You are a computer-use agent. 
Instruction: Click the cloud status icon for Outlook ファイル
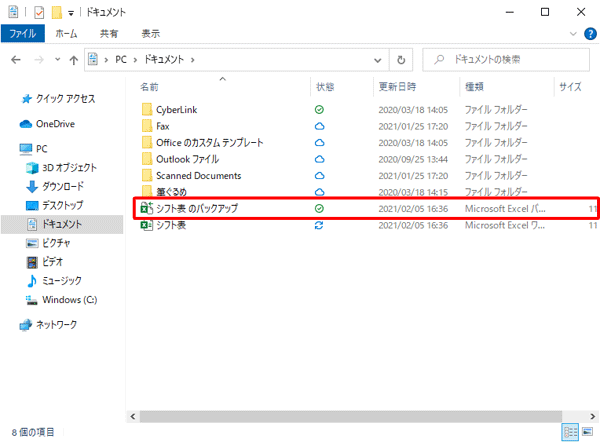click(x=320, y=159)
